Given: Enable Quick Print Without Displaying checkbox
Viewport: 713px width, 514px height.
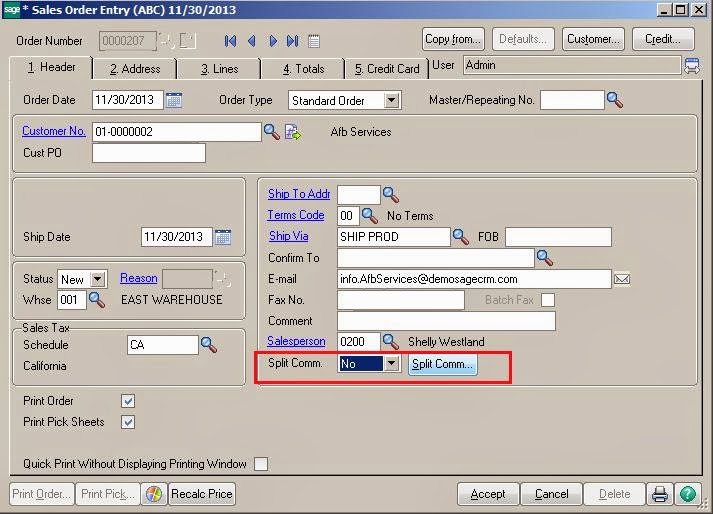Looking at the screenshot, I should pyautogui.click(x=261, y=464).
